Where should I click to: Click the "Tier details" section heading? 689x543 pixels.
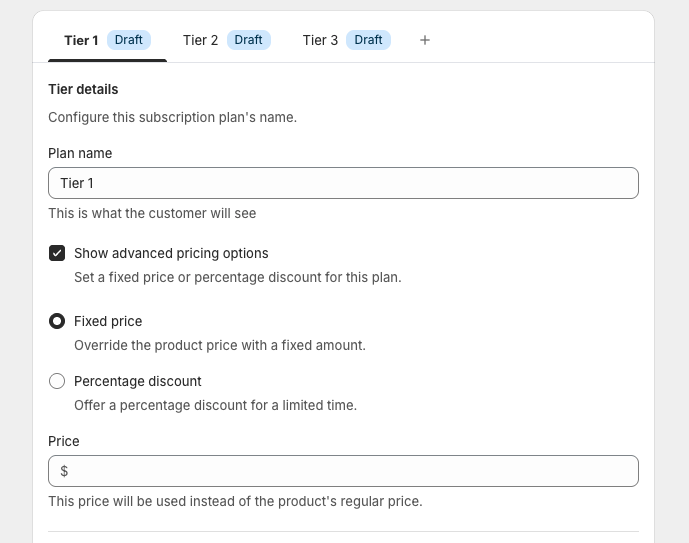[x=83, y=89]
